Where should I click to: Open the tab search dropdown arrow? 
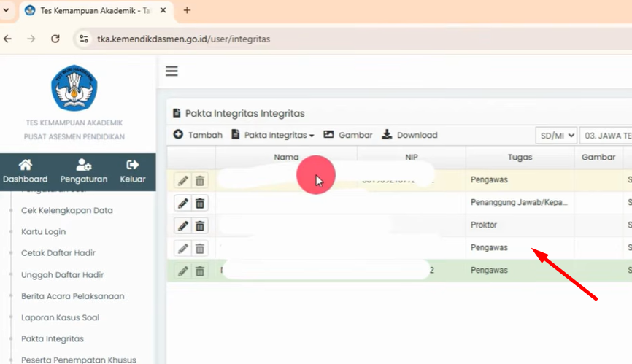6,10
